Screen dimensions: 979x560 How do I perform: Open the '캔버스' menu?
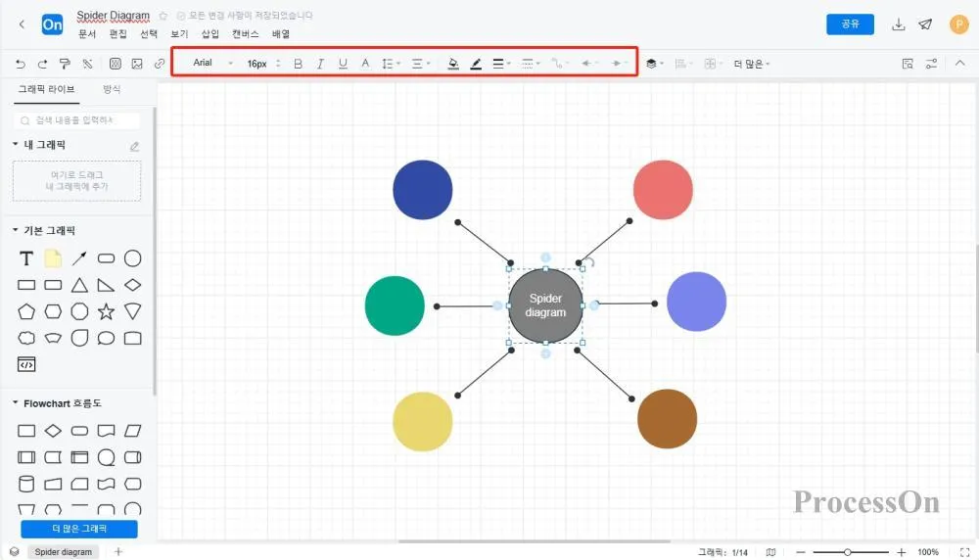click(x=245, y=33)
